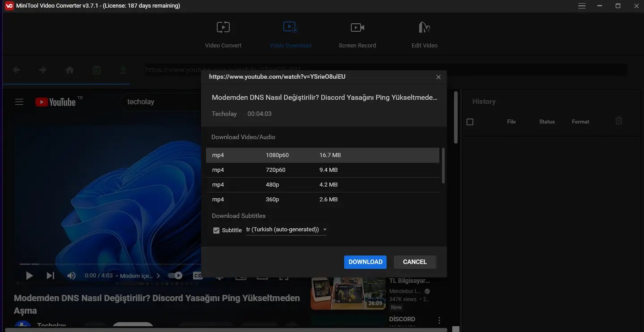Close the download dialog with X

438,77
